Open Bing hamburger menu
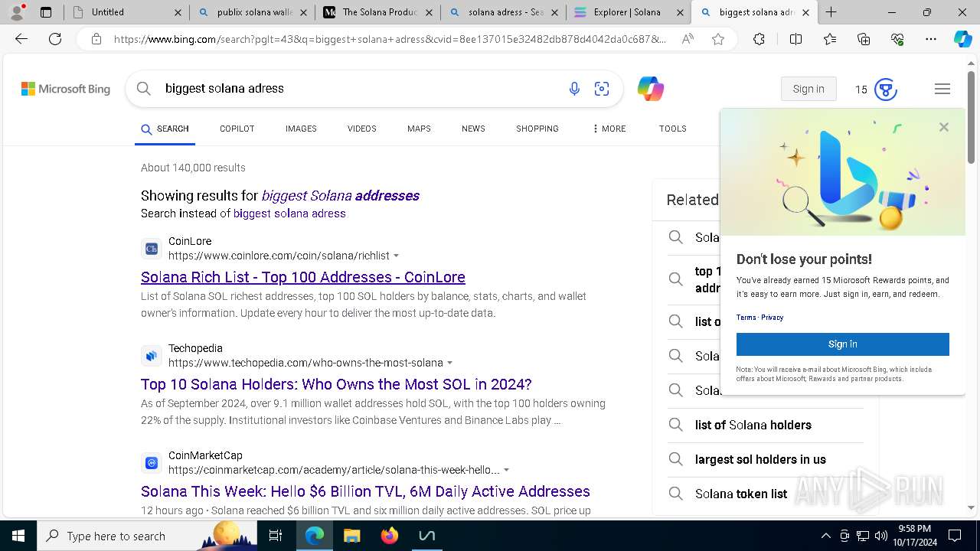The image size is (980, 551). pyautogui.click(x=942, y=90)
